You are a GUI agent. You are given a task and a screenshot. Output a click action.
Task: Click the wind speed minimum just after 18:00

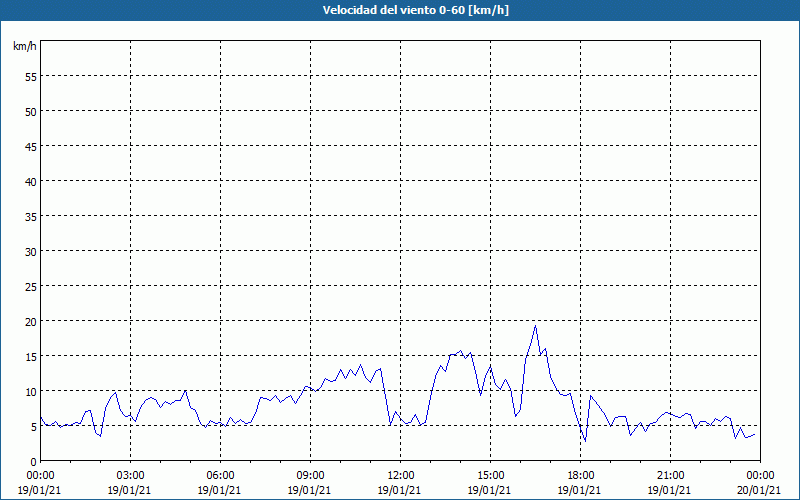point(585,441)
